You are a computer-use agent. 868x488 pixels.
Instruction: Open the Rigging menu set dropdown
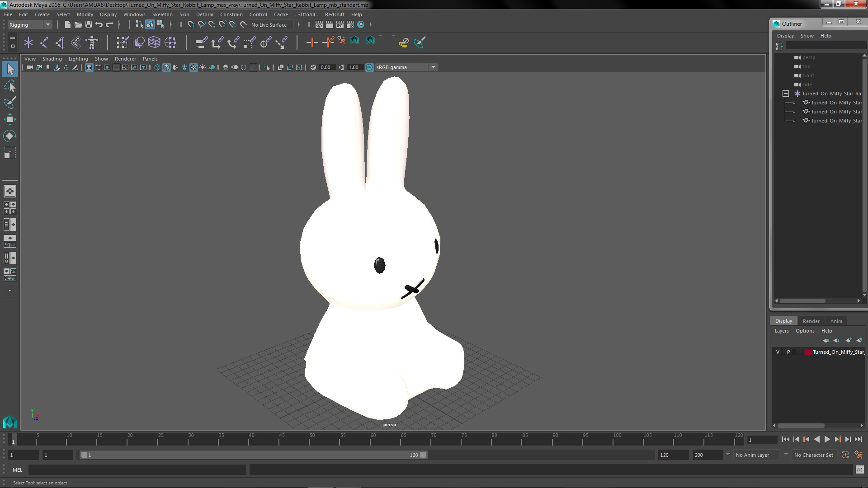[x=30, y=25]
